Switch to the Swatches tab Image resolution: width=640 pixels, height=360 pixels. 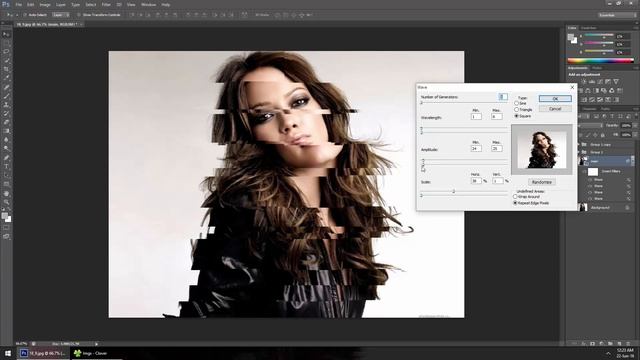[x=588, y=28]
